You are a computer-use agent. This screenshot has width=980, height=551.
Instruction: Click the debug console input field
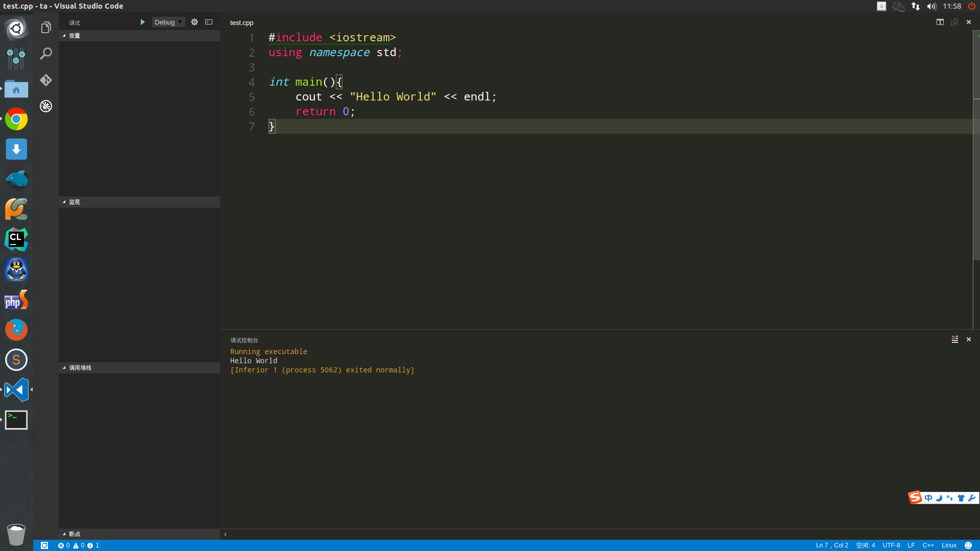coord(597,534)
